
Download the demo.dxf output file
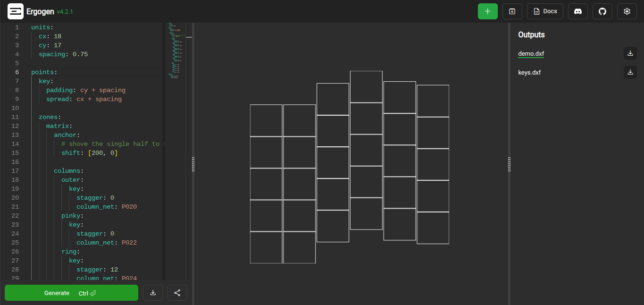pos(630,53)
